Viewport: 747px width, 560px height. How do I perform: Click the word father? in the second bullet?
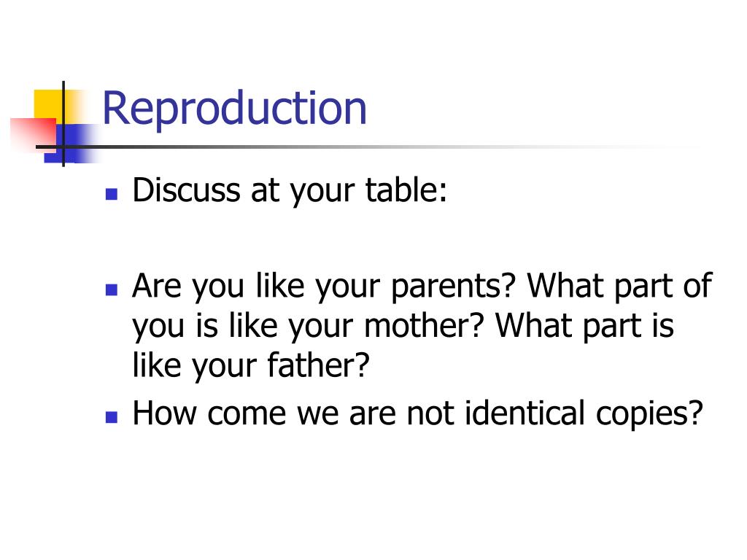318,366
